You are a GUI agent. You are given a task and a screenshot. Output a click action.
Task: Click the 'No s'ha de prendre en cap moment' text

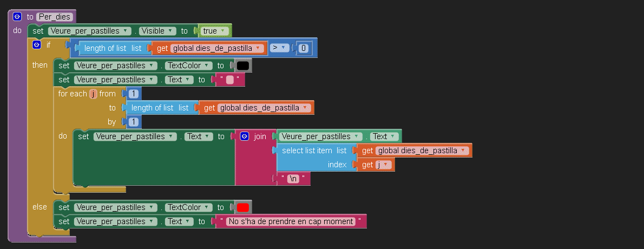pyautogui.click(x=291, y=221)
